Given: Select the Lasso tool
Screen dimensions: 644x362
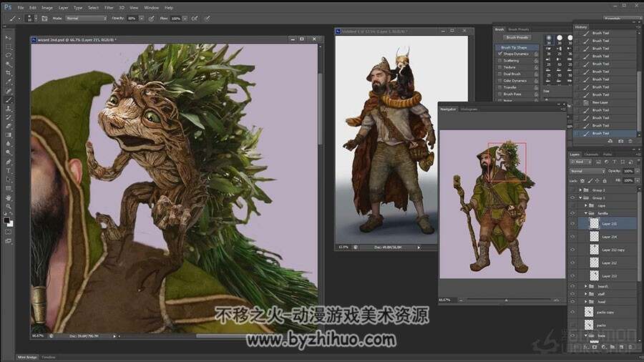Looking at the screenshot, I should point(8,55).
